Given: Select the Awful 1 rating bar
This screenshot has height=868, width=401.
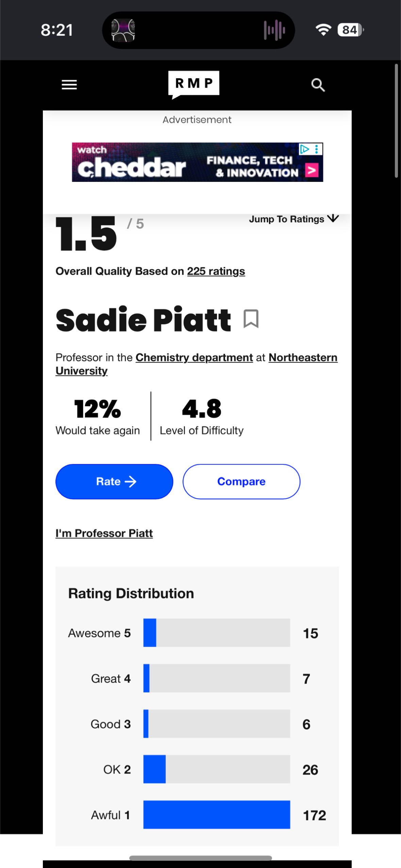Looking at the screenshot, I should [217, 815].
